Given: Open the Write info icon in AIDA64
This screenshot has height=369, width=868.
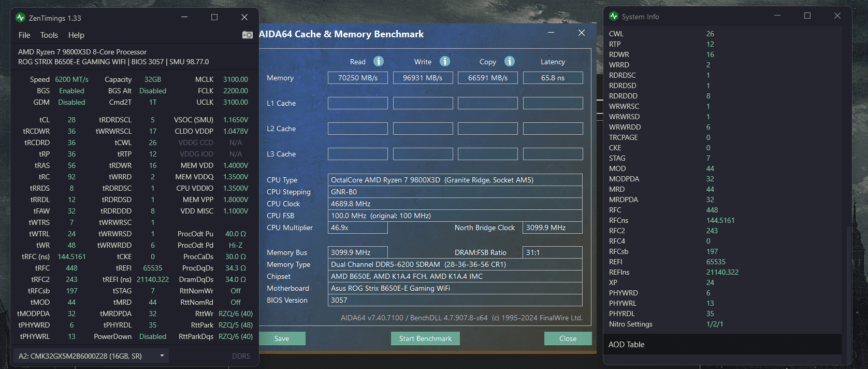Looking at the screenshot, I should tap(445, 61).
